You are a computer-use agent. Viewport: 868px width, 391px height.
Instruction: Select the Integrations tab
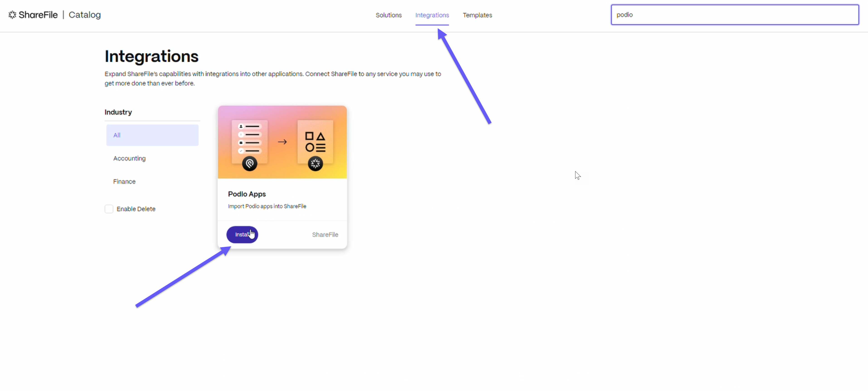[x=432, y=15]
